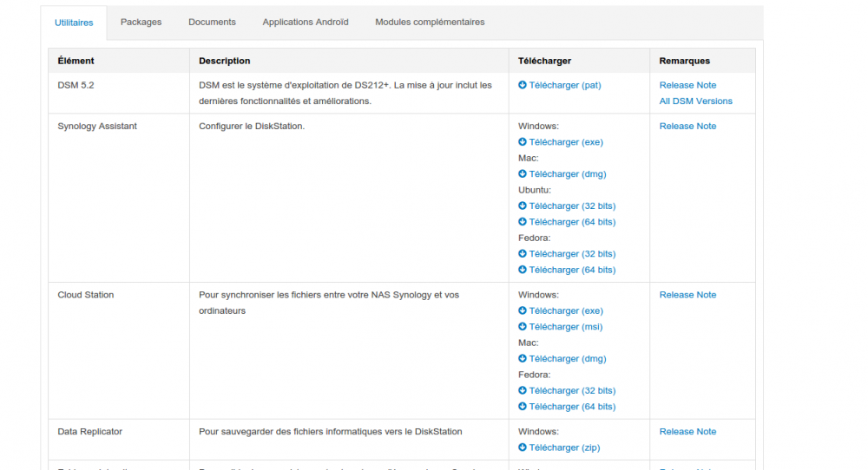Click the Data Replicator description text

[331, 431]
